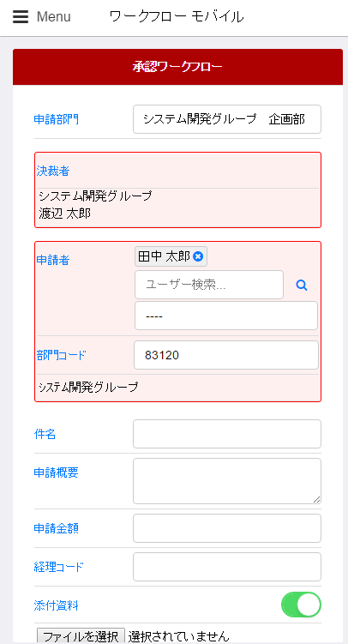Screen dimensions: 348x644
Task: Click the 申請者 label
Action: [x=53, y=260]
